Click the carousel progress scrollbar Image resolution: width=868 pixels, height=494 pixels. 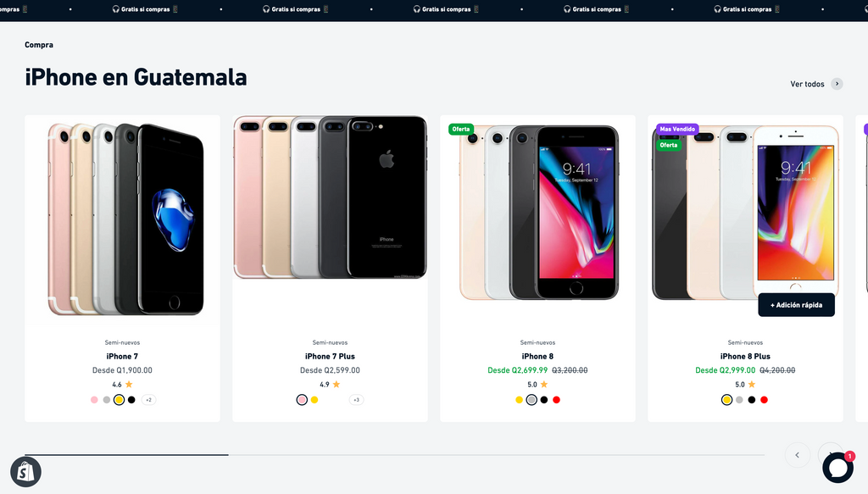tap(395, 455)
